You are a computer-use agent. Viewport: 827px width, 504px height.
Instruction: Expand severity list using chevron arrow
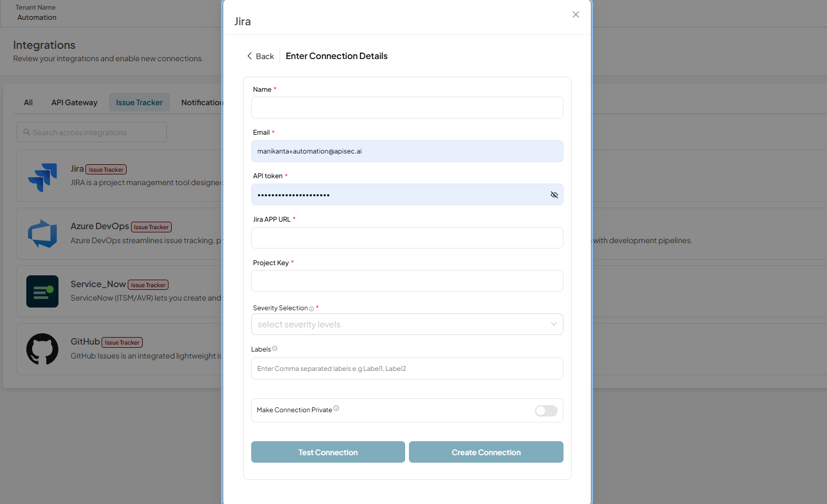coord(554,324)
